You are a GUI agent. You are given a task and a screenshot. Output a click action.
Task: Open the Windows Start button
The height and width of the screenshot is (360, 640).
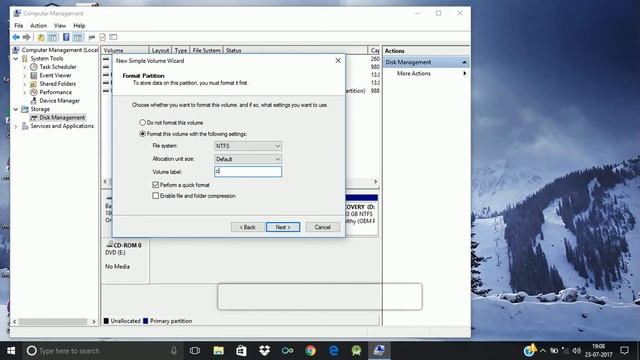coord(11,351)
